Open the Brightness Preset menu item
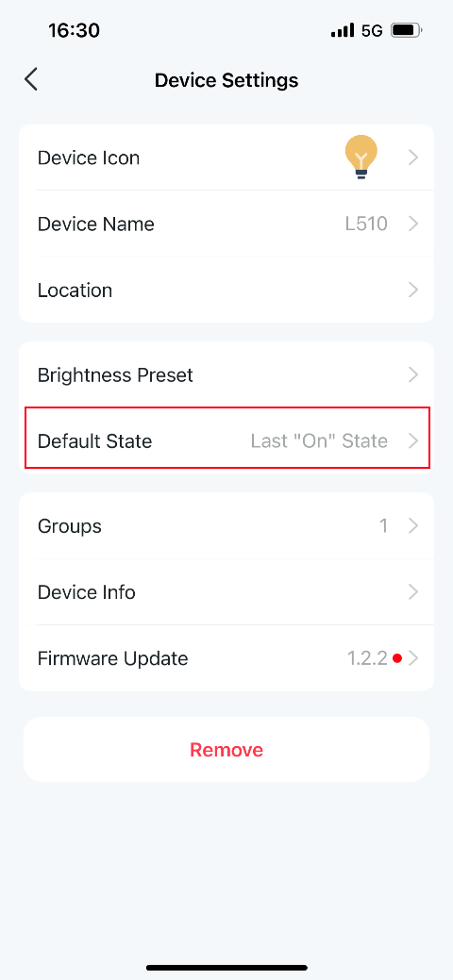 226,375
